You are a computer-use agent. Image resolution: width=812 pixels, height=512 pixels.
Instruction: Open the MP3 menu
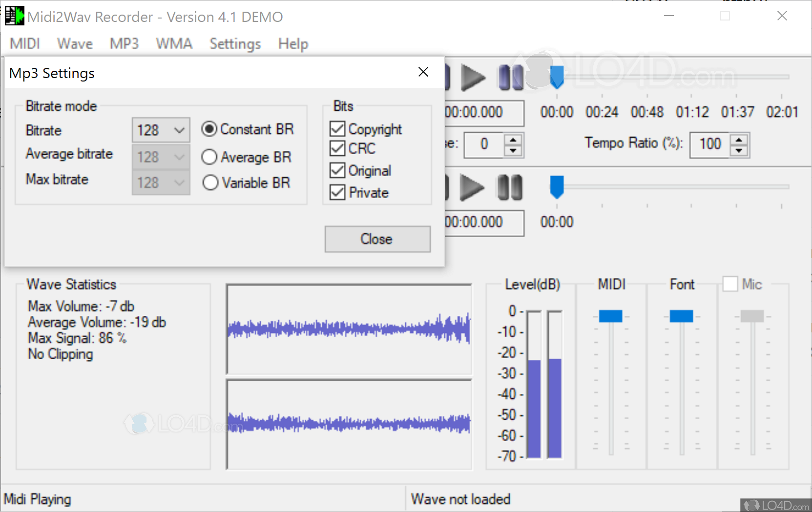coord(124,44)
